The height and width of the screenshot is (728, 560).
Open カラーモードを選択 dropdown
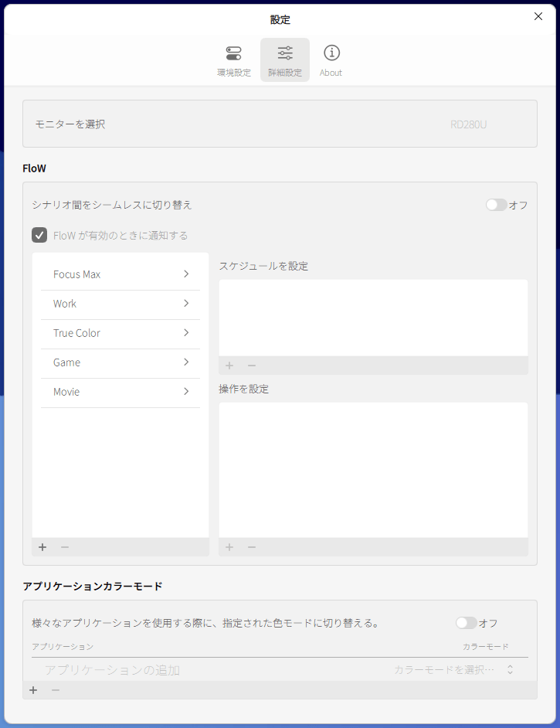coord(453,670)
